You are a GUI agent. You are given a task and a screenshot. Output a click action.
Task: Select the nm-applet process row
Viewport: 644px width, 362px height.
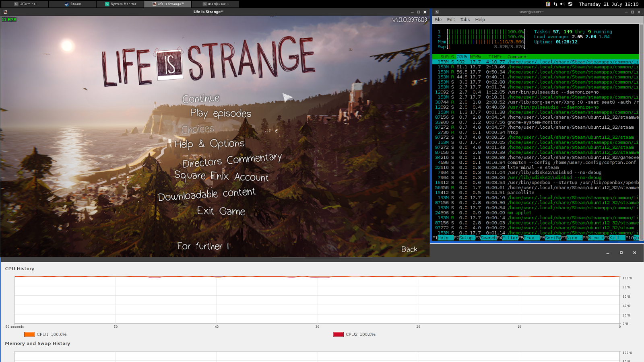pyautogui.click(x=536, y=213)
